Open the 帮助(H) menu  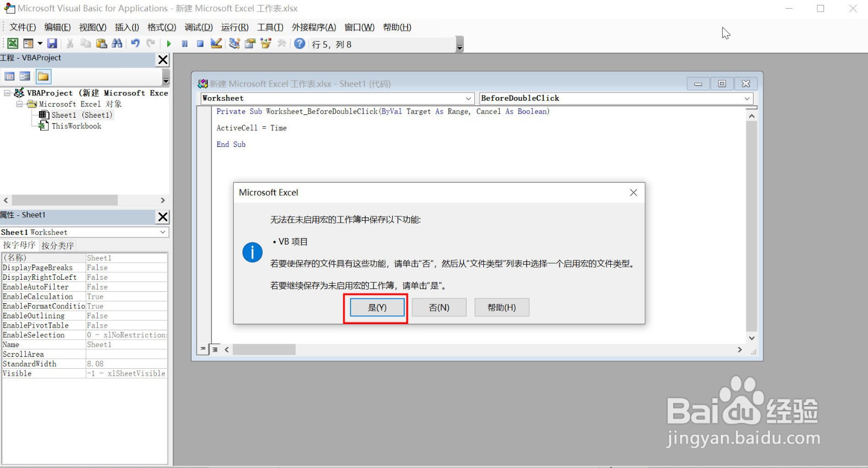397,27
